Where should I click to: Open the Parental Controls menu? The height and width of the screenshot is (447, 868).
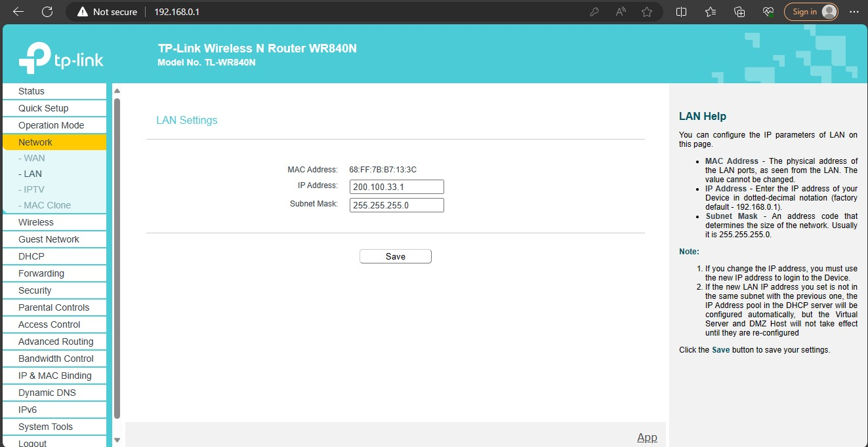click(54, 307)
